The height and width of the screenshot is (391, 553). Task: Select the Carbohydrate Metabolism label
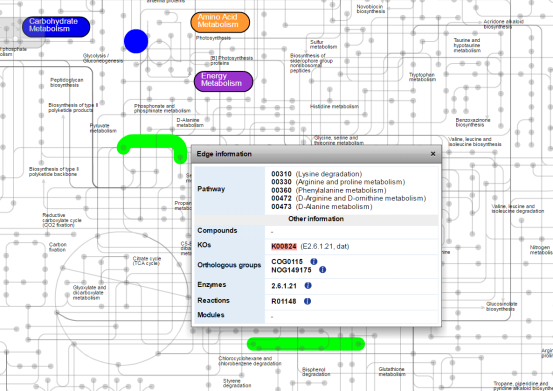56,26
